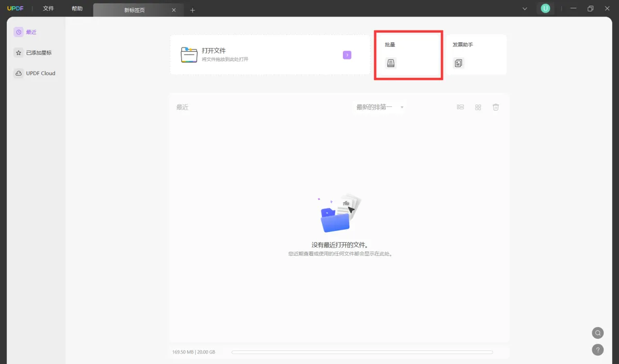The image size is (619, 364).
Task: Close the UPDF window
Action: (x=607, y=8)
